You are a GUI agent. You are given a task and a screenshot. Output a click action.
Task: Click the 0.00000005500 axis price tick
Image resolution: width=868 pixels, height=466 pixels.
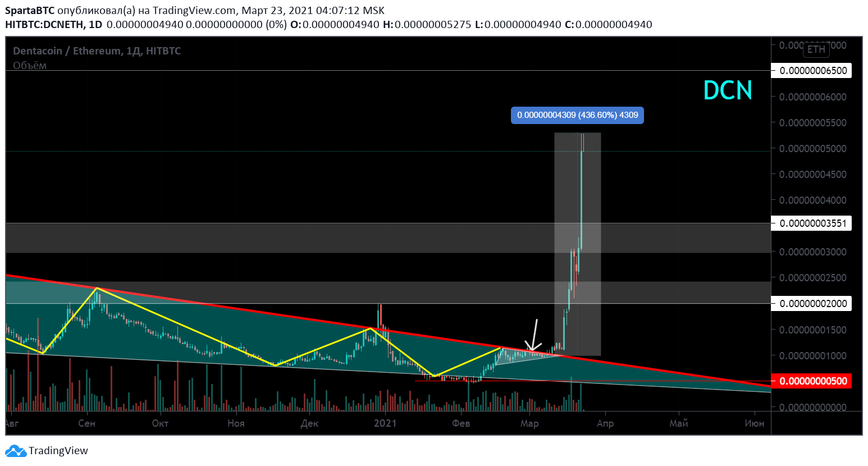(812, 123)
